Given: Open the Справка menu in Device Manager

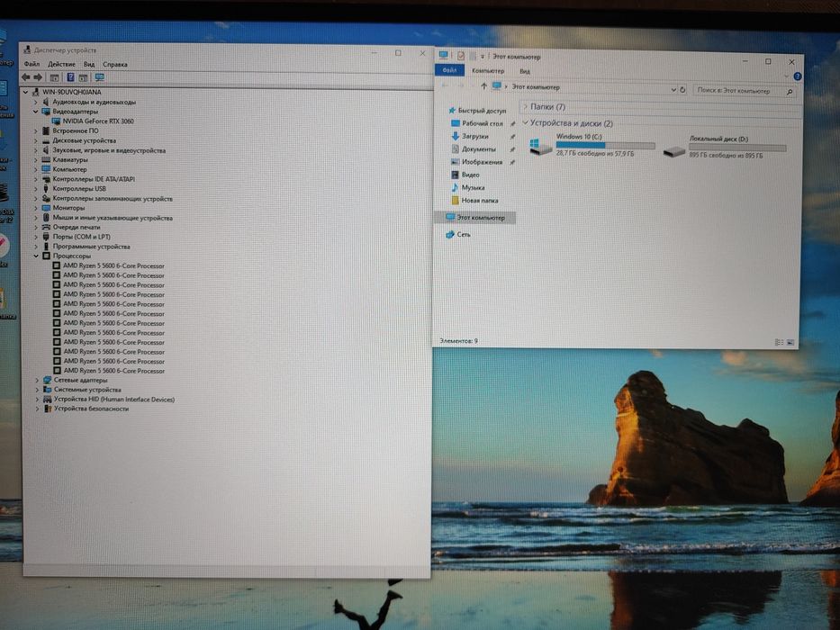Looking at the screenshot, I should [x=115, y=64].
